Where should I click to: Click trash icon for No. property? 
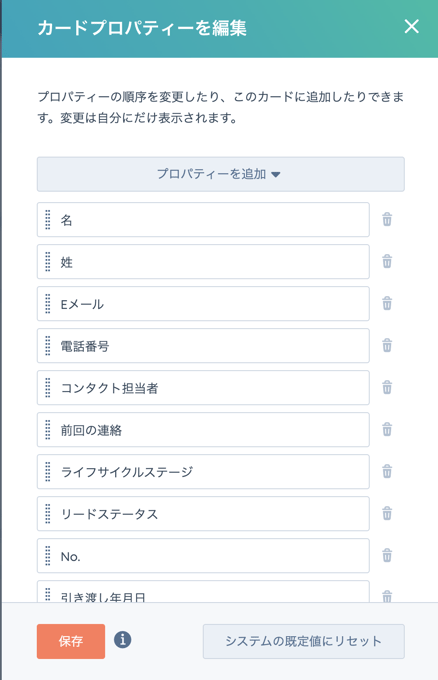click(387, 556)
